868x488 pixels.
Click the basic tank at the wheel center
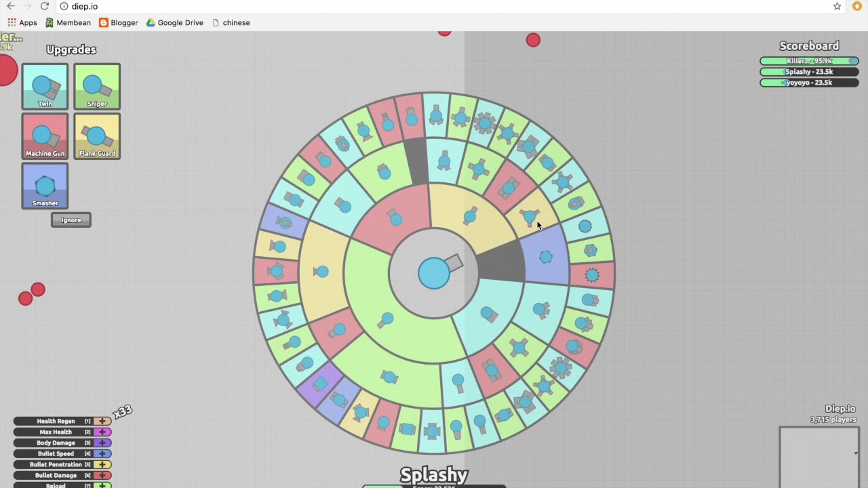click(x=434, y=272)
